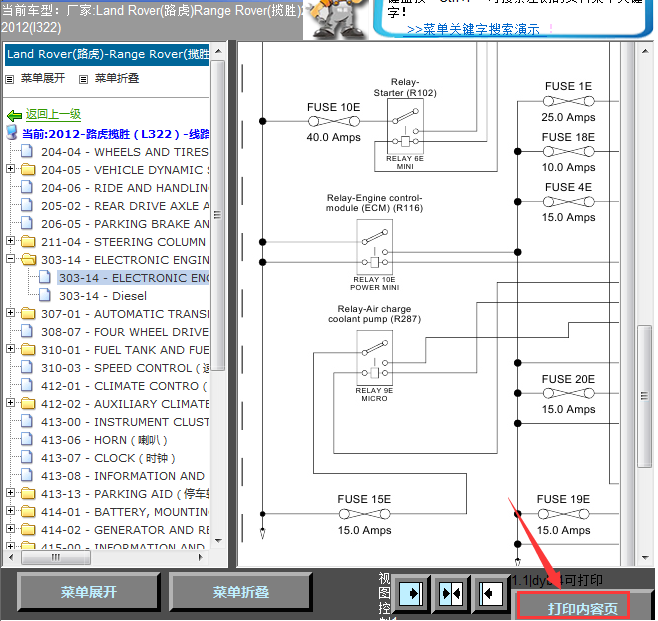Viewport: 658px width, 621px height.
Task: Click the FUSE 10E label in diagram
Action: 334,107
